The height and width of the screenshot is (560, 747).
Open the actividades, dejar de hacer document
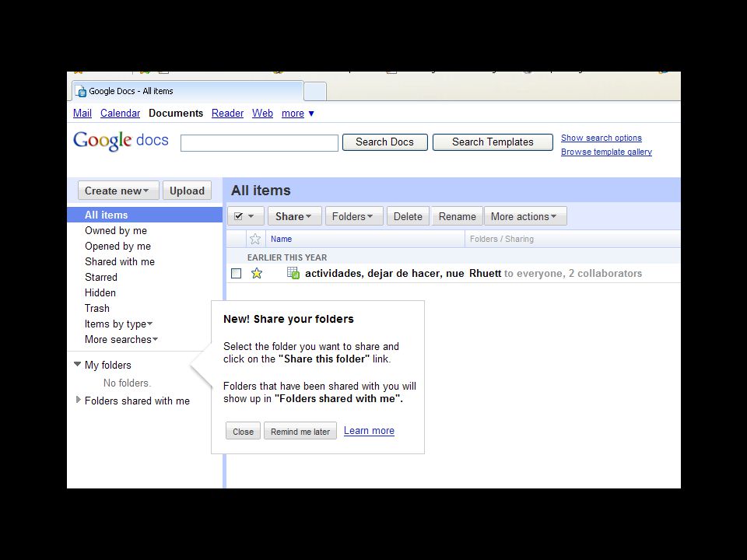click(x=384, y=273)
